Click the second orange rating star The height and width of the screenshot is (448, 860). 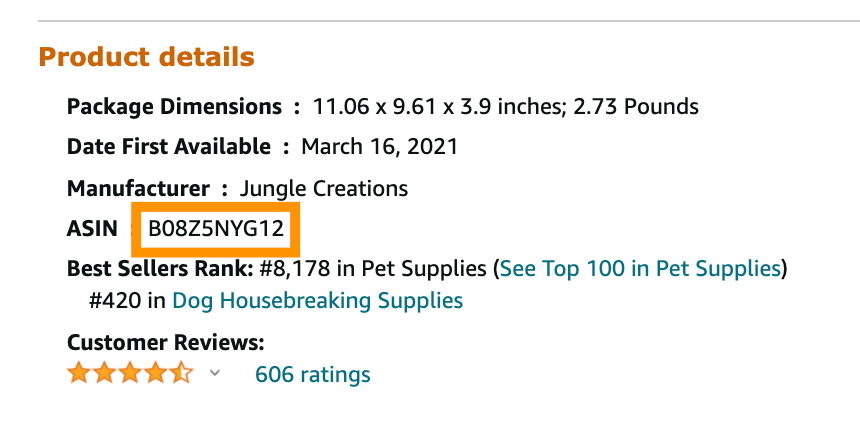tap(104, 373)
